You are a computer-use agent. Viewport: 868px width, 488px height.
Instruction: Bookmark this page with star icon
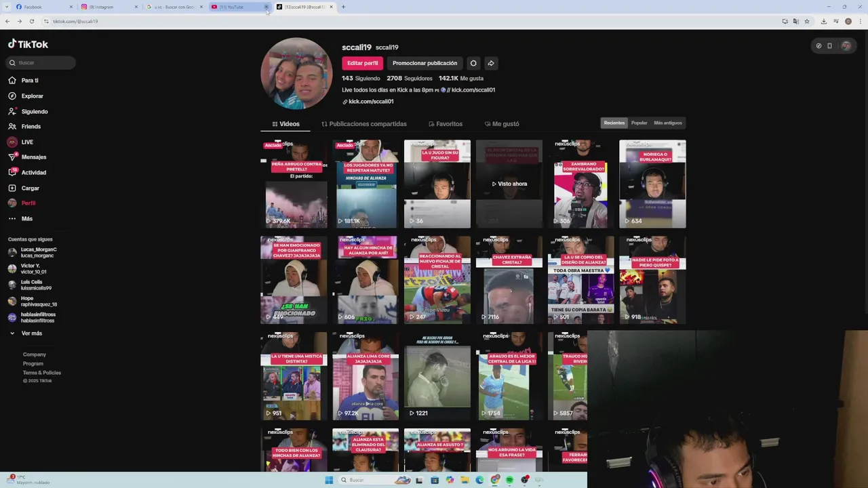[806, 21]
